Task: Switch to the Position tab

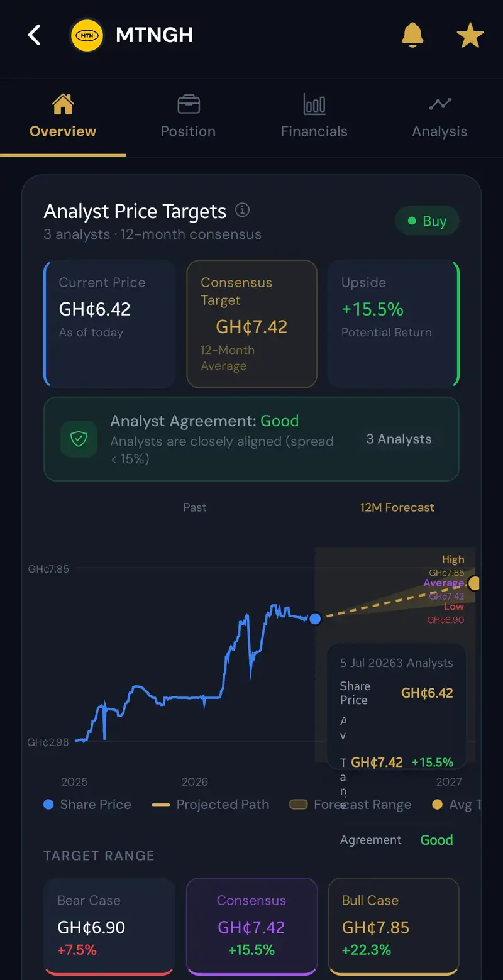Action: pos(188,118)
